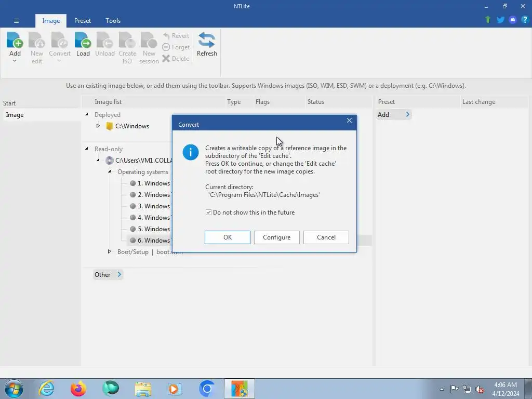
Task: Open the Windows Start button
Action: point(14,389)
